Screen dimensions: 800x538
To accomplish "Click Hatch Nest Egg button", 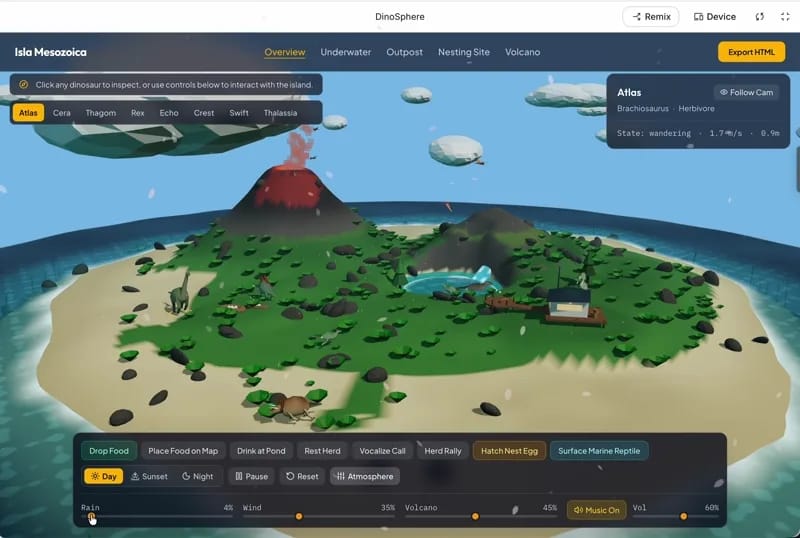I will coord(509,451).
